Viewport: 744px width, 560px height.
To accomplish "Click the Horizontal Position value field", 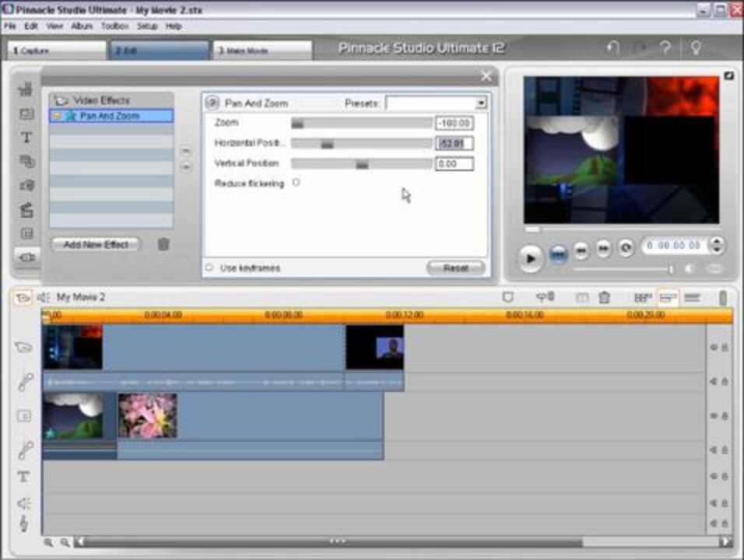I will tap(454, 143).
